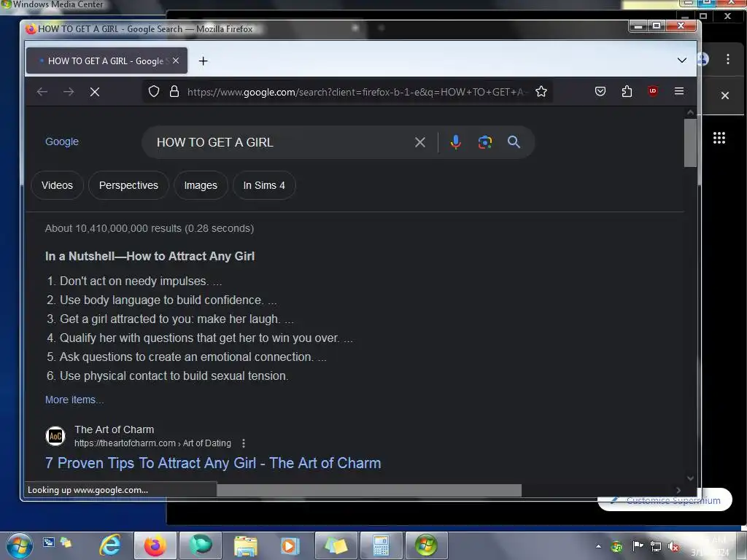Open the network tray icon
This screenshot has height=560, width=747.
pos(656,546)
